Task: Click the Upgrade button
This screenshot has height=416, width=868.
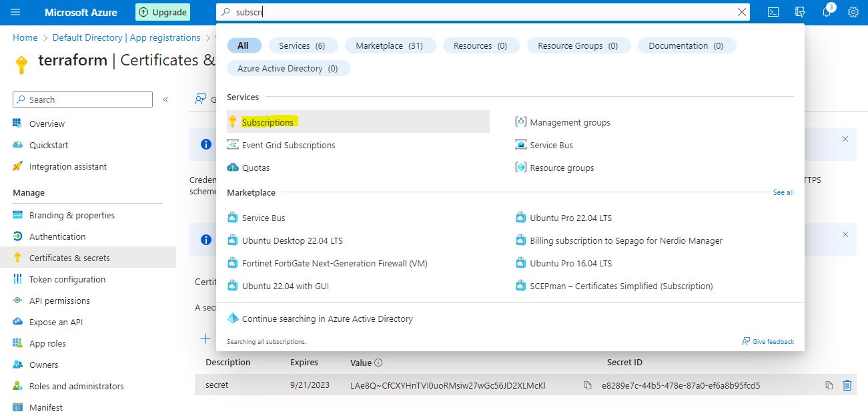Action: pyautogui.click(x=163, y=12)
